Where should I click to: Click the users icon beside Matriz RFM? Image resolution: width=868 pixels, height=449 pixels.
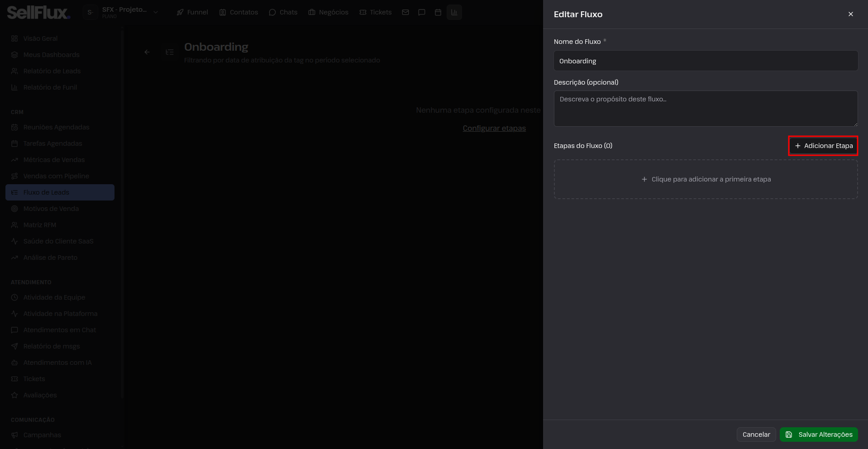point(14,225)
